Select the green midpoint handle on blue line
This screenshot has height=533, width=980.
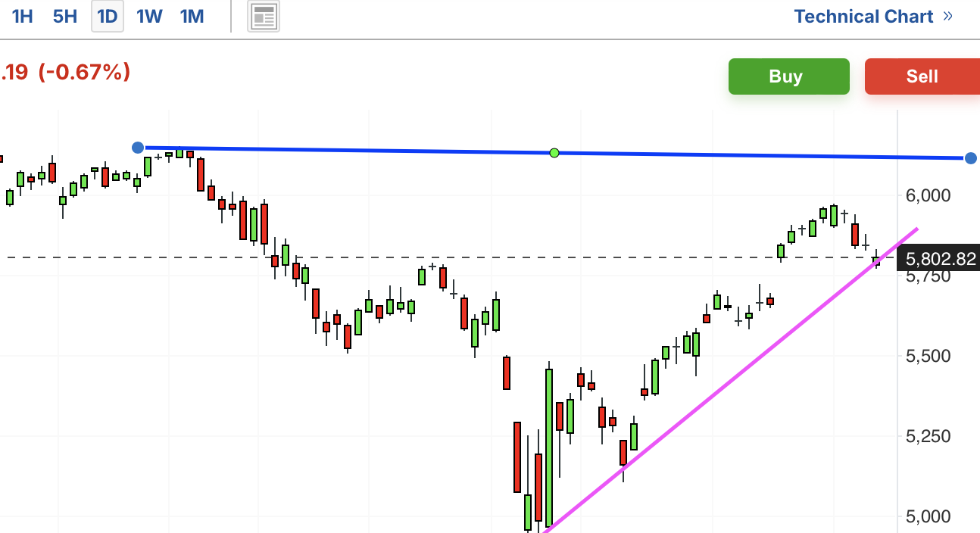[x=554, y=153]
